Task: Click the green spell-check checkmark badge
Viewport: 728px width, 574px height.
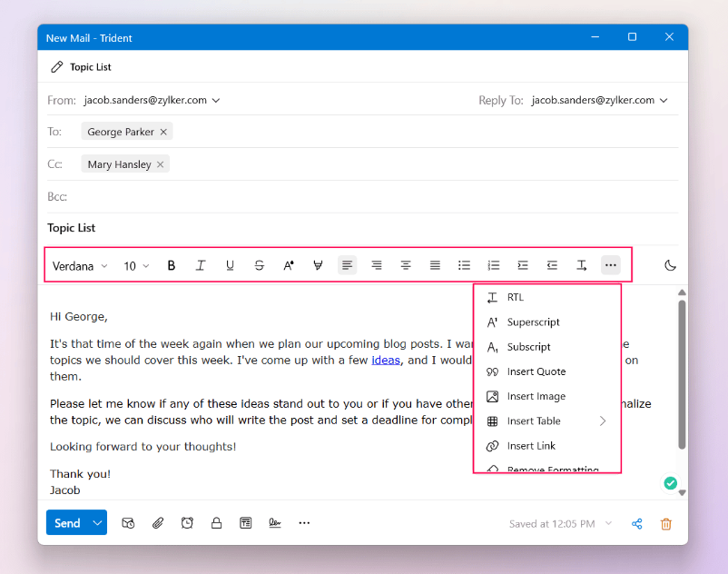Action: coord(670,483)
